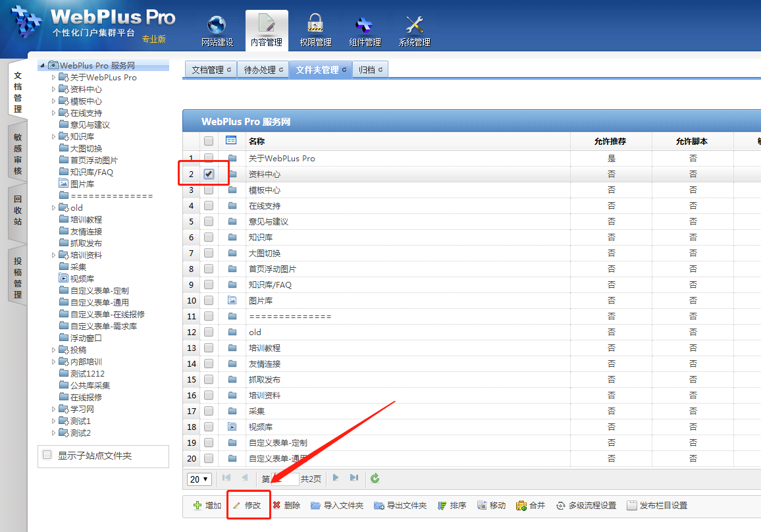Switch to the 文档管理 tab
761x532 pixels.
(211, 70)
